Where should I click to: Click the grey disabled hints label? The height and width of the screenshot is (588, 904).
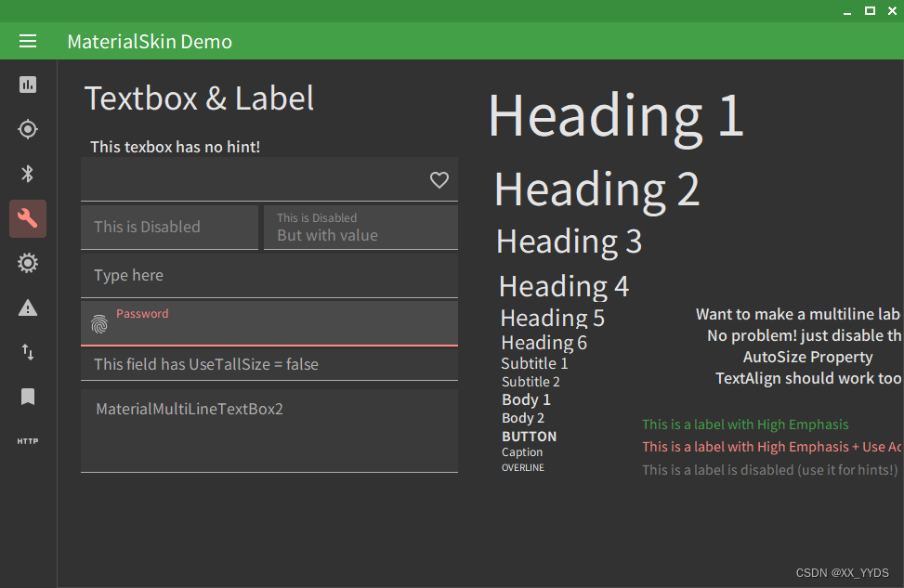click(769, 470)
